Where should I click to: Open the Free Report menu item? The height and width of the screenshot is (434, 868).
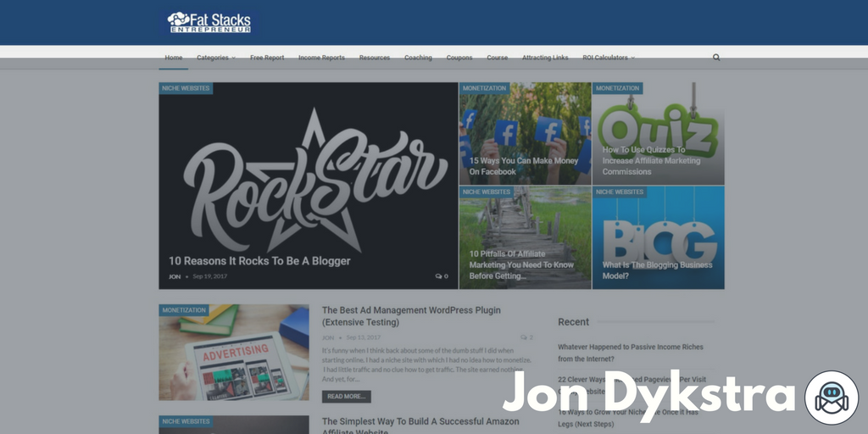point(267,58)
